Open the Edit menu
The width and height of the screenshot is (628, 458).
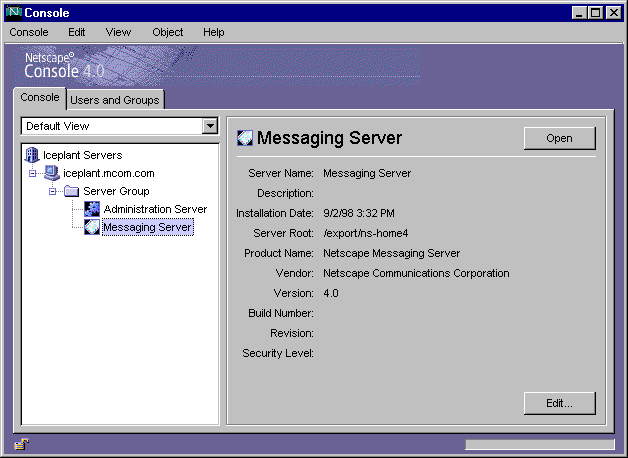(76, 32)
